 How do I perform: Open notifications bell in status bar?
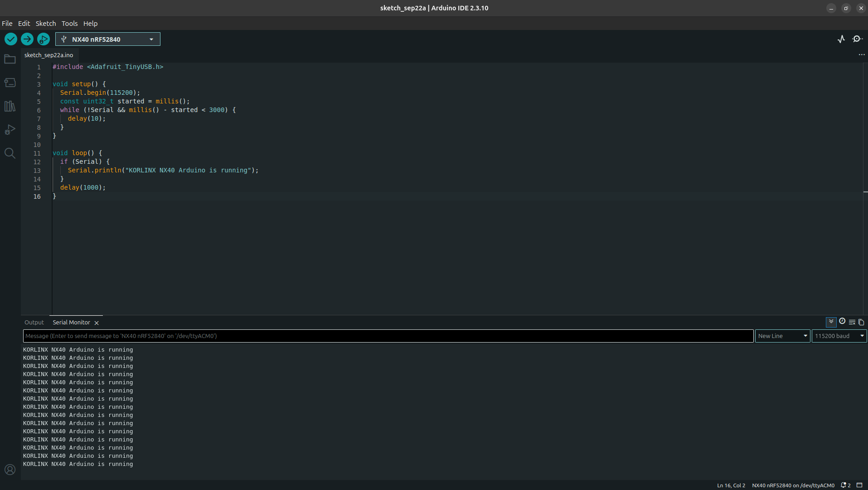[845, 485]
